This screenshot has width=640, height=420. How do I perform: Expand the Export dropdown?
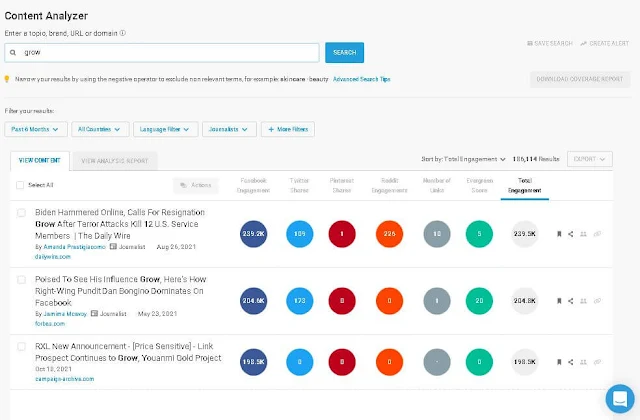tap(589, 159)
